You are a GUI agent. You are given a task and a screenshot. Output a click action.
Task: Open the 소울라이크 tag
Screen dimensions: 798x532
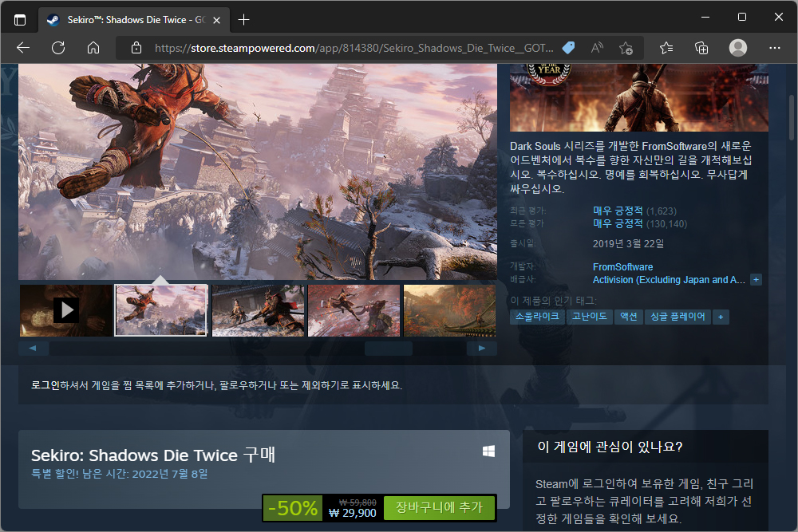[x=537, y=317]
